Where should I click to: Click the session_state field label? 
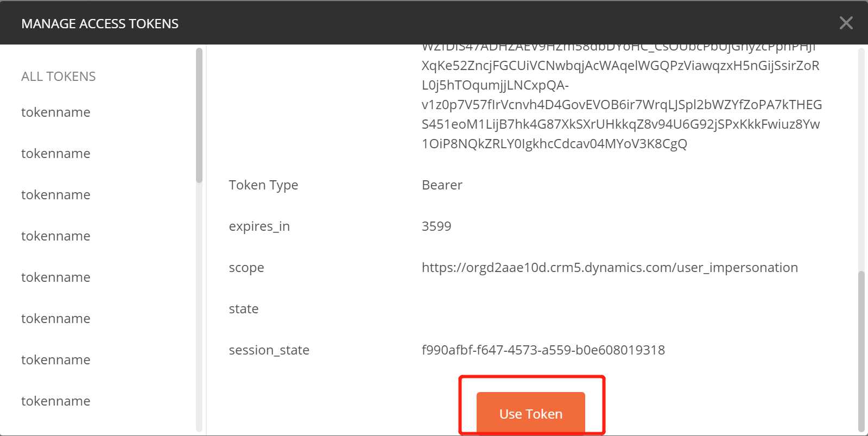[269, 351]
